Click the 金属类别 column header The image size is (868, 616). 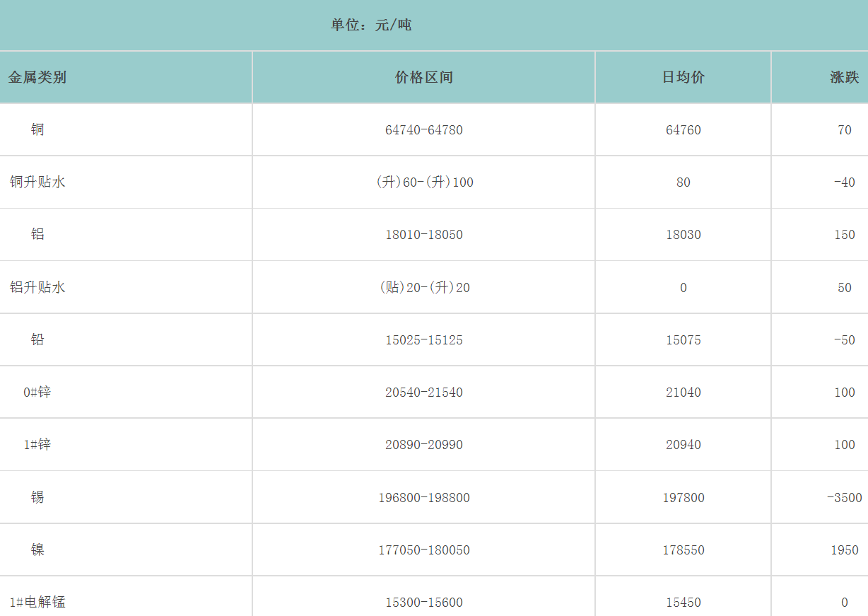[37, 77]
